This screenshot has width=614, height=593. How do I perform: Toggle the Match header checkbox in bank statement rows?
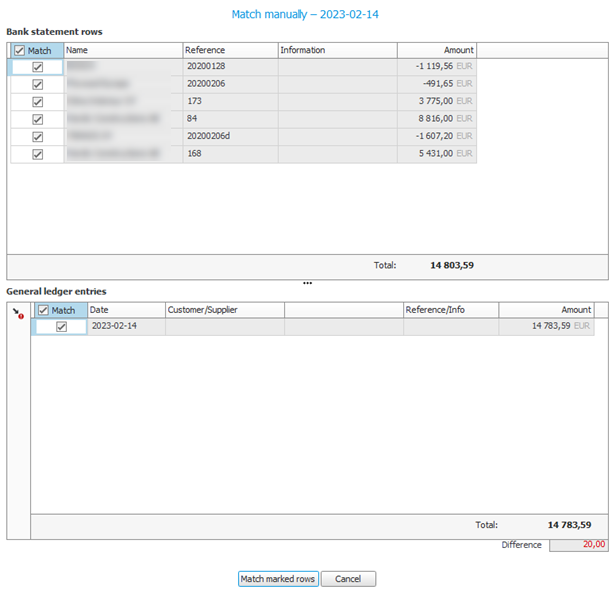pyautogui.click(x=20, y=50)
